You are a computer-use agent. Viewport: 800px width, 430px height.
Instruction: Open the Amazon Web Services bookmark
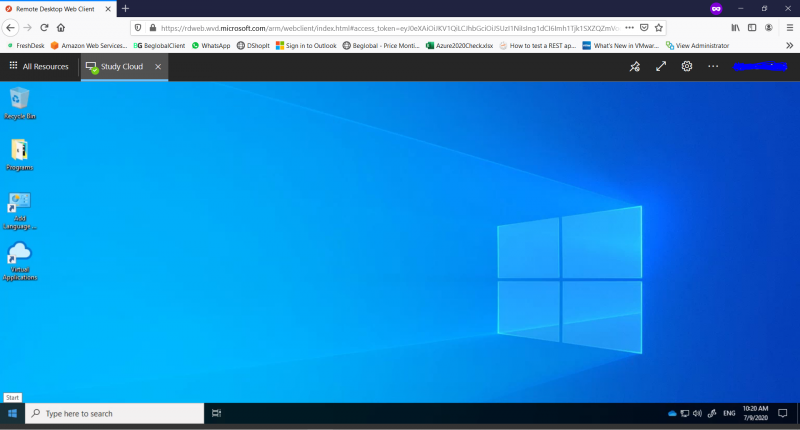click(x=89, y=45)
